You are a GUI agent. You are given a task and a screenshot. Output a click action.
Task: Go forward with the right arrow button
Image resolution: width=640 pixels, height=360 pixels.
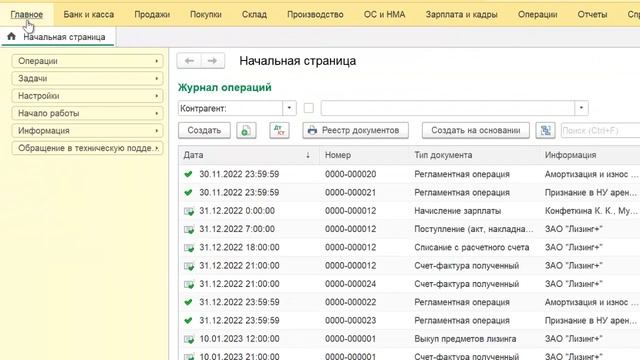click(x=212, y=61)
